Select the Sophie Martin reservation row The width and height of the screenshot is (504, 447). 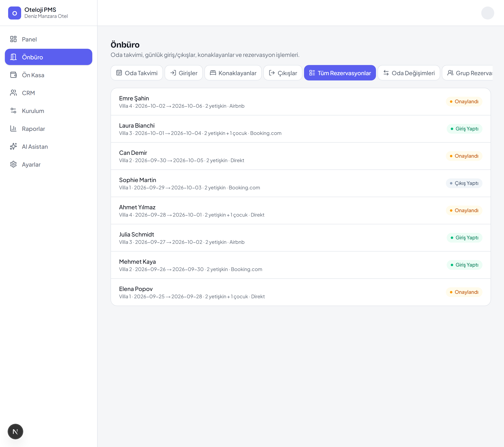click(x=301, y=183)
